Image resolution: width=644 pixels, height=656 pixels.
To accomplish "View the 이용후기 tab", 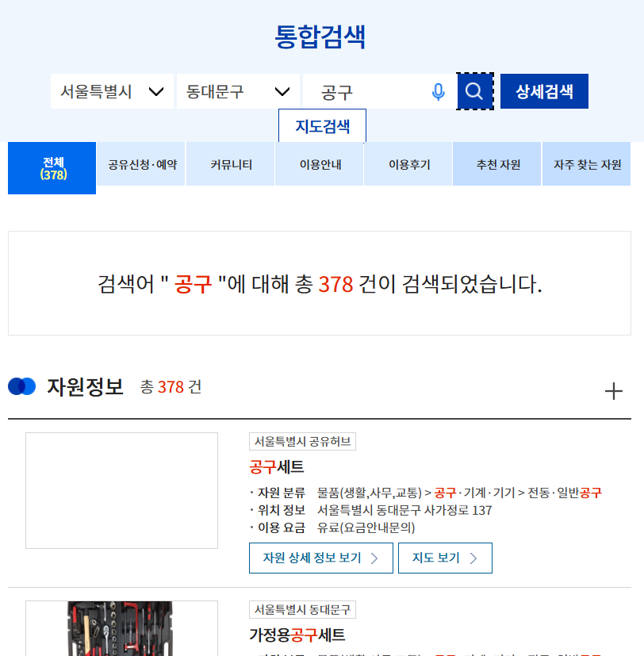I will tap(408, 163).
